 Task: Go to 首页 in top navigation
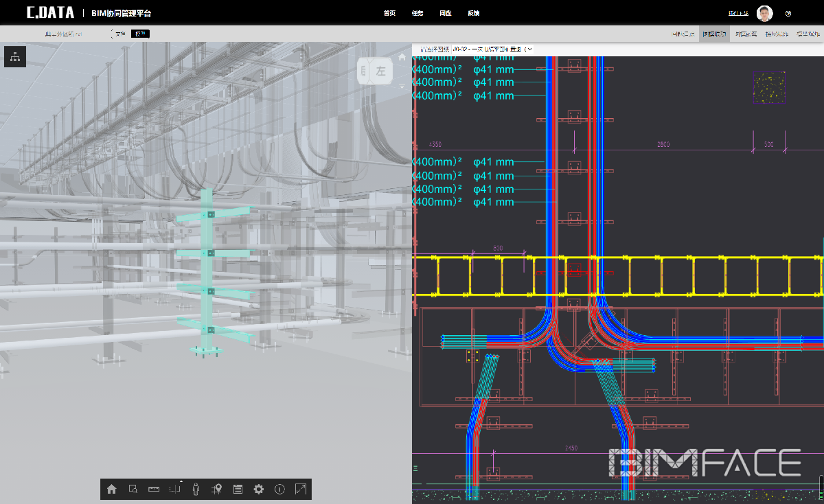tap(389, 14)
